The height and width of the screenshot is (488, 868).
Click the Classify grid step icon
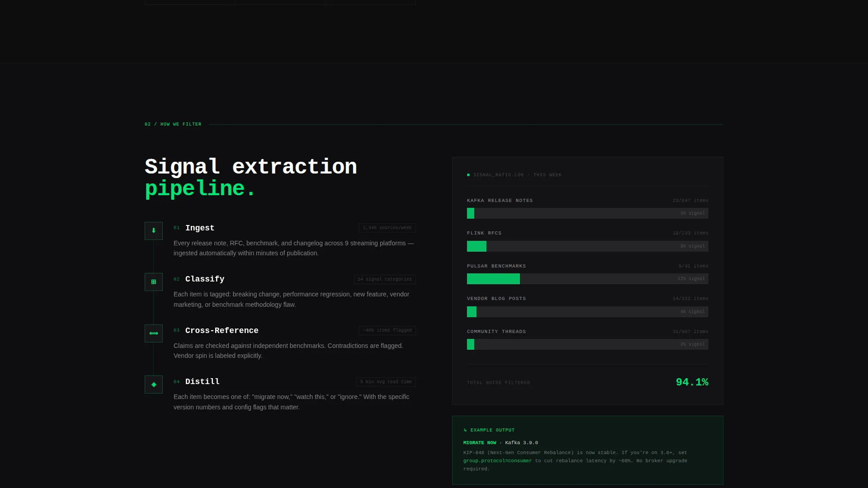[x=154, y=282]
